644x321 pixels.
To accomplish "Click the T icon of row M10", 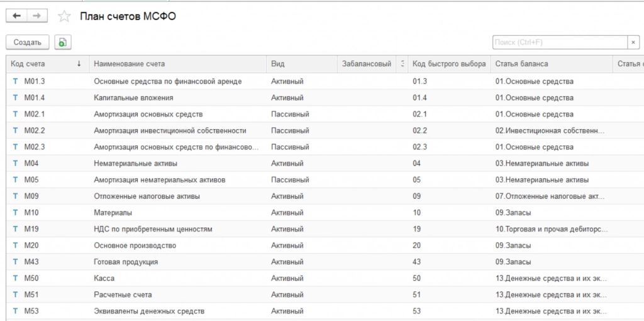I will click(x=16, y=213).
